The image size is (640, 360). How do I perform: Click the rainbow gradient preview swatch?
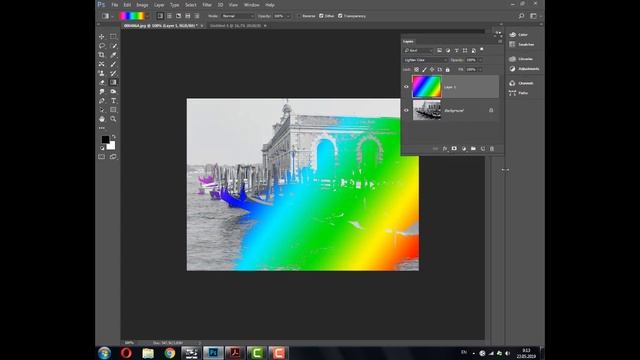point(131,16)
